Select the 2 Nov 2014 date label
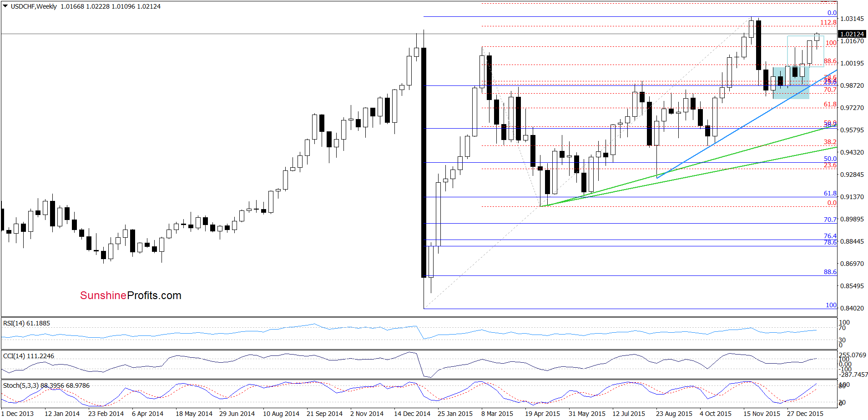868x420 pixels. click(367, 414)
